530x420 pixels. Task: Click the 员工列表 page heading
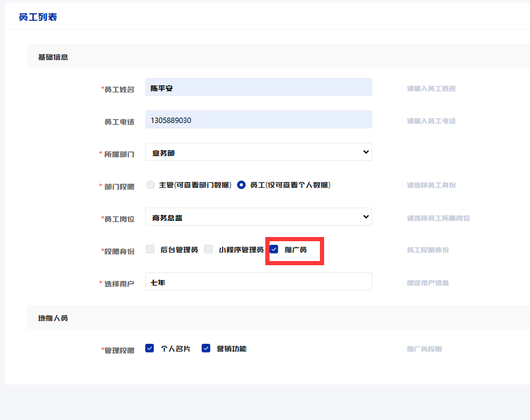(x=38, y=17)
